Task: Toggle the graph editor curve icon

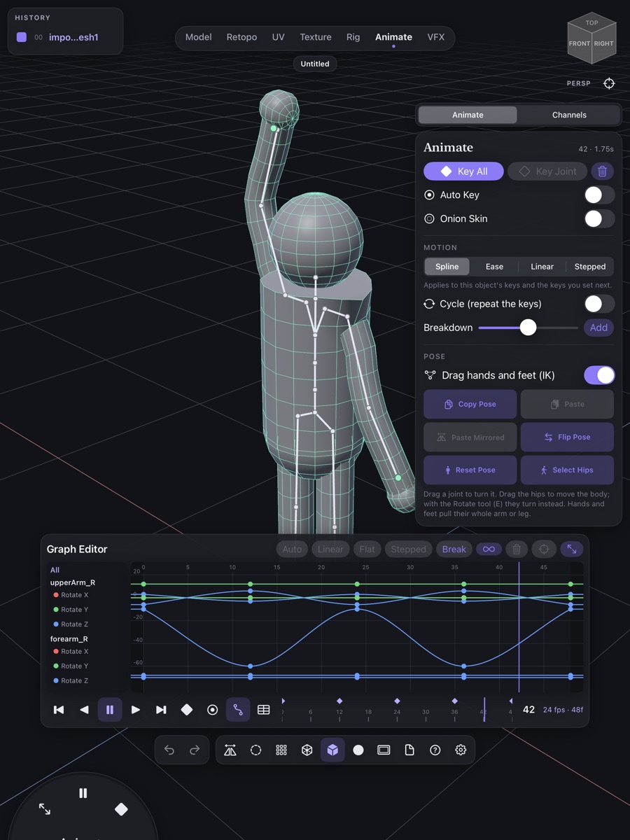Action: (238, 710)
